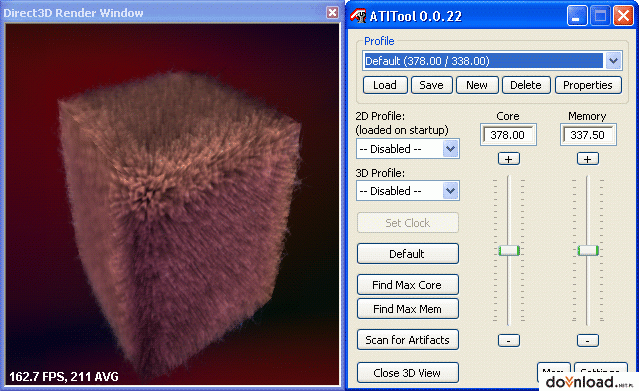Screen dimensions: 639x391
Task: Open profile Properties
Action: [x=588, y=85]
